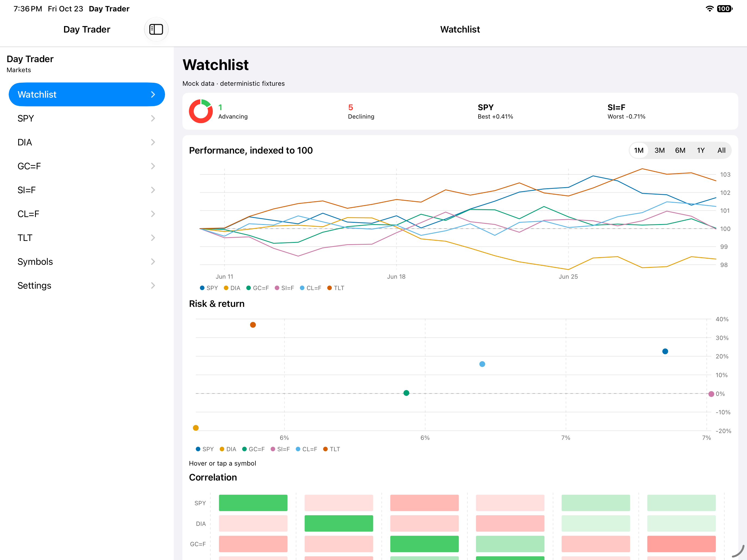Screen dimensions: 747x560
Task: Select SPY dot in Risk & return scatter
Action: tap(665, 351)
